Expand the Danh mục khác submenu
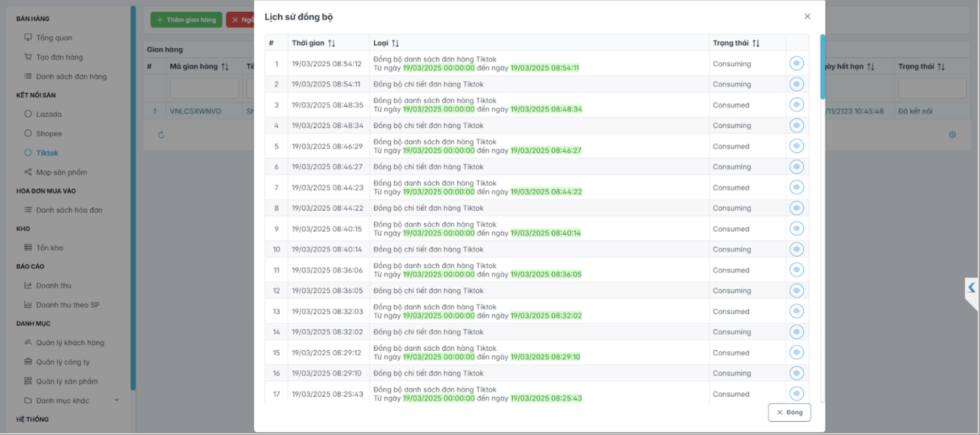 [x=116, y=400]
